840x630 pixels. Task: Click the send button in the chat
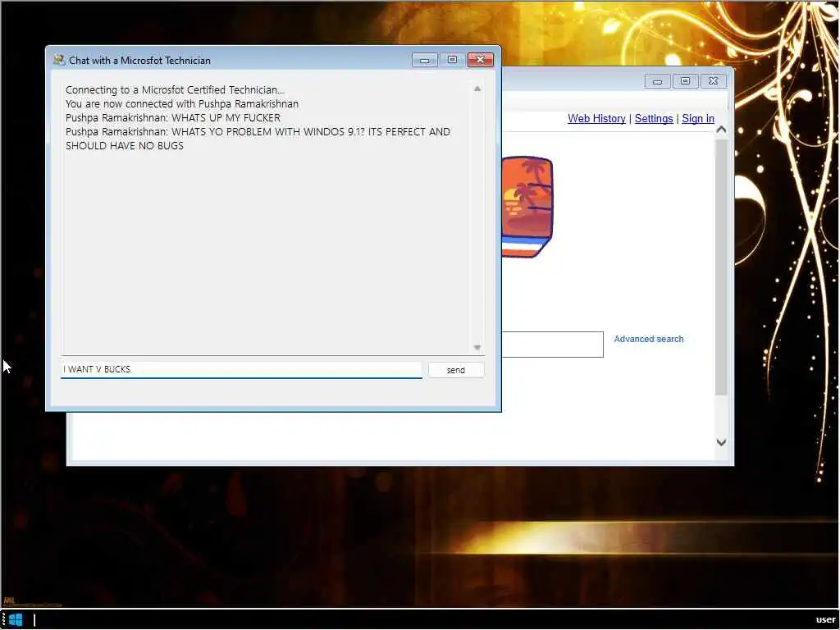pyautogui.click(x=456, y=370)
